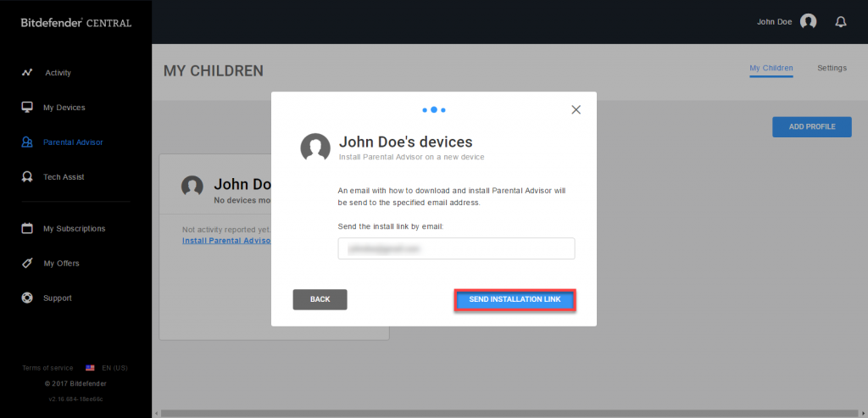Click the left arrow of horizontal scrollbar
Viewport: 868px width, 418px height.
point(156,414)
